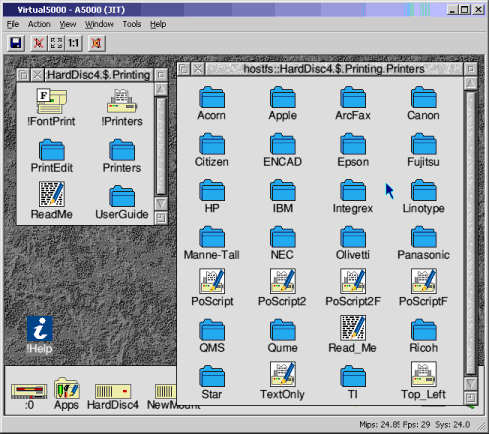The width and height of the screenshot is (489, 434).
Task: Select the ReadMe text file in Printing window
Action: coord(51,200)
